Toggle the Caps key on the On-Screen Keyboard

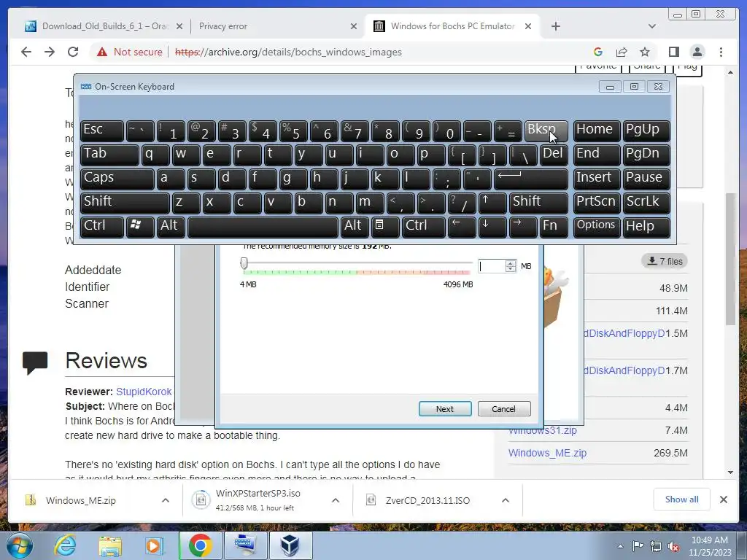[x=117, y=179]
